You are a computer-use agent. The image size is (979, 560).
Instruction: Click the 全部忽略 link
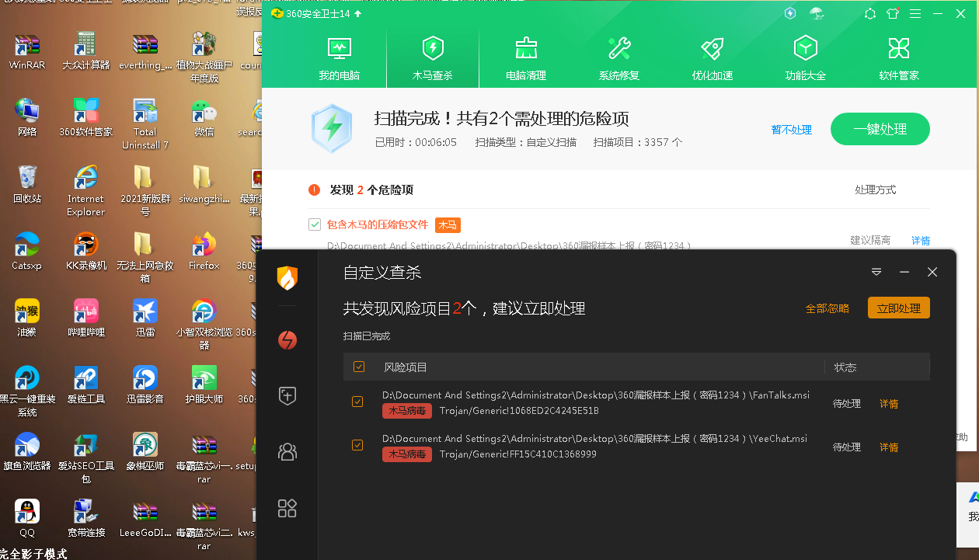click(827, 308)
